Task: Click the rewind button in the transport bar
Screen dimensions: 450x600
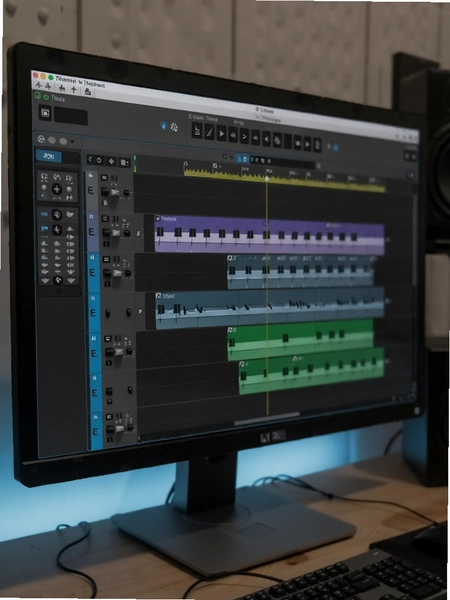Action: (233, 135)
